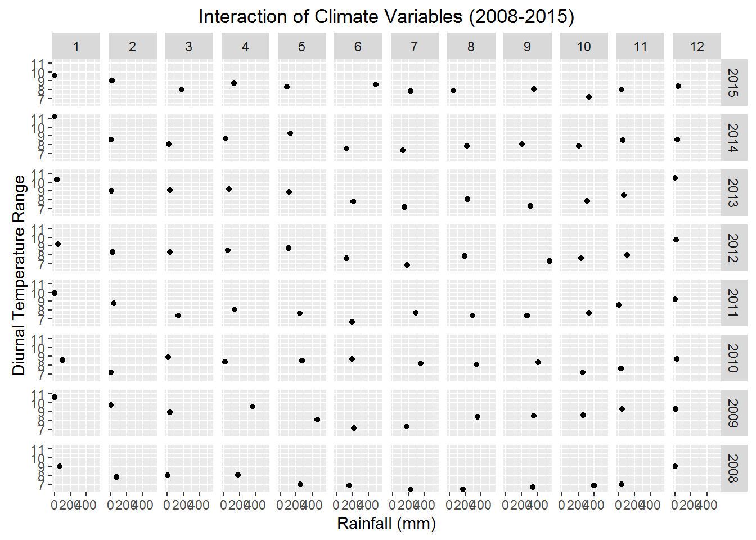This screenshot has height=540, width=756.
Task: Click the 2008 year strip label
Action: coord(732,468)
